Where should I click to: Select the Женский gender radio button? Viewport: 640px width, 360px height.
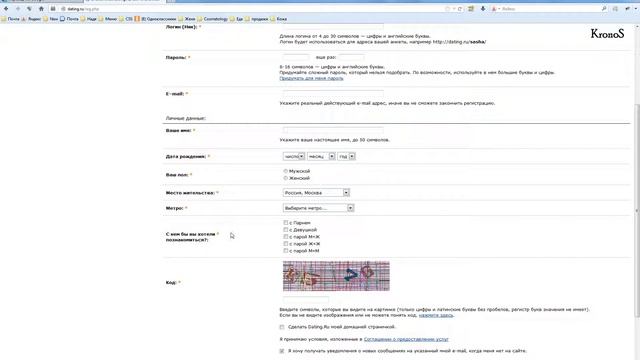pos(285,178)
